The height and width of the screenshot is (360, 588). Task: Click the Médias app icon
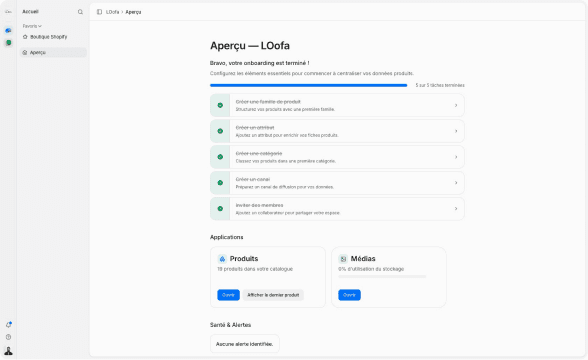point(343,259)
